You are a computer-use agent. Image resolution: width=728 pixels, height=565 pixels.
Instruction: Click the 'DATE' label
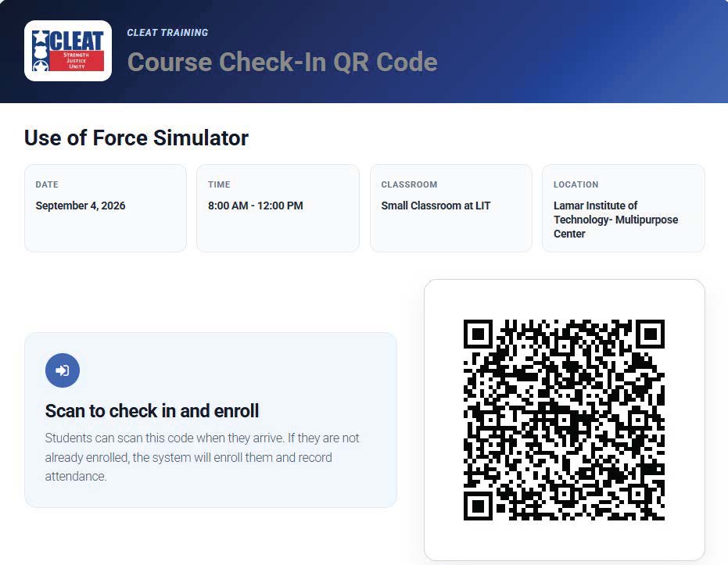click(47, 184)
